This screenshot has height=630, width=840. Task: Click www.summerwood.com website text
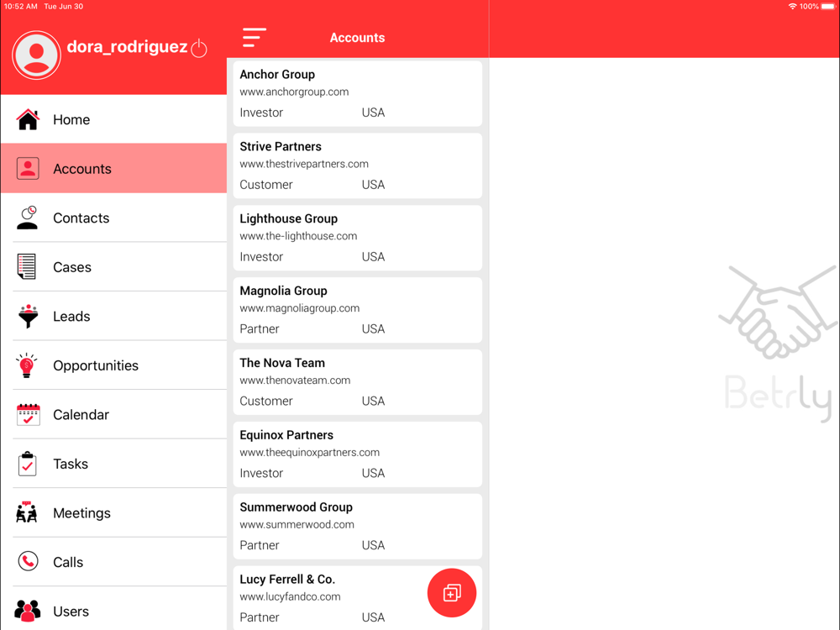click(297, 524)
